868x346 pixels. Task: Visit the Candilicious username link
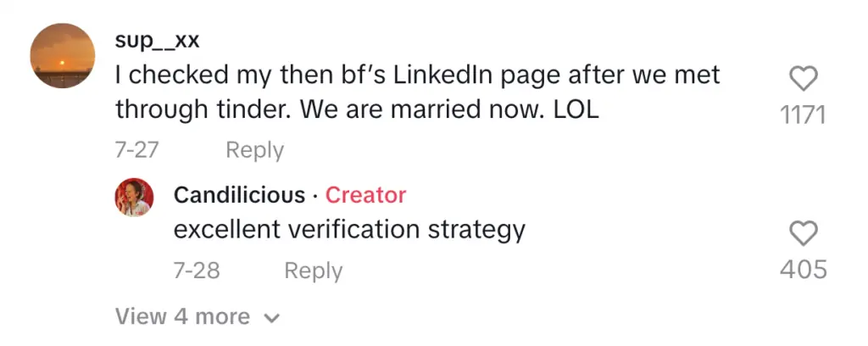point(239,195)
